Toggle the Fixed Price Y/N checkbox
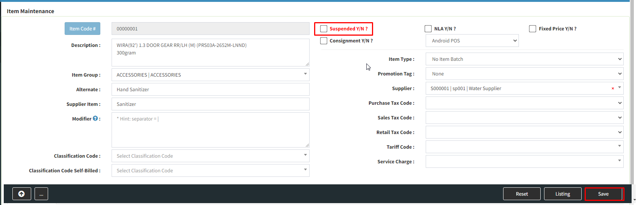644x205 pixels. point(532,29)
